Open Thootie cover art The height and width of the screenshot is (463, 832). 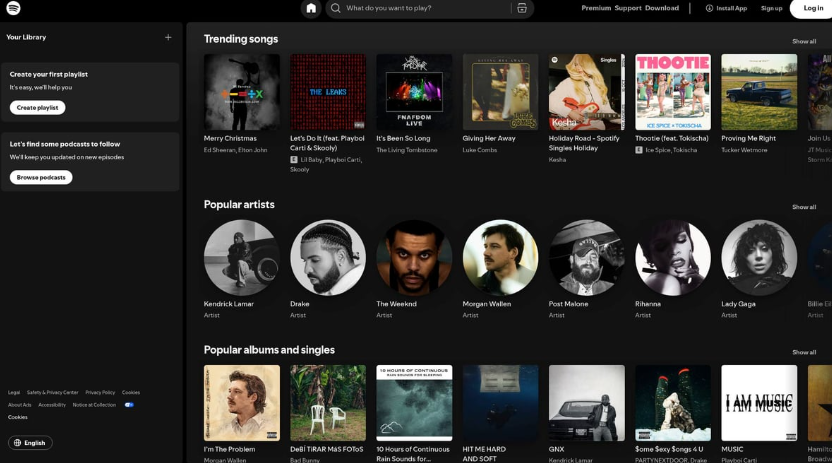(x=673, y=92)
